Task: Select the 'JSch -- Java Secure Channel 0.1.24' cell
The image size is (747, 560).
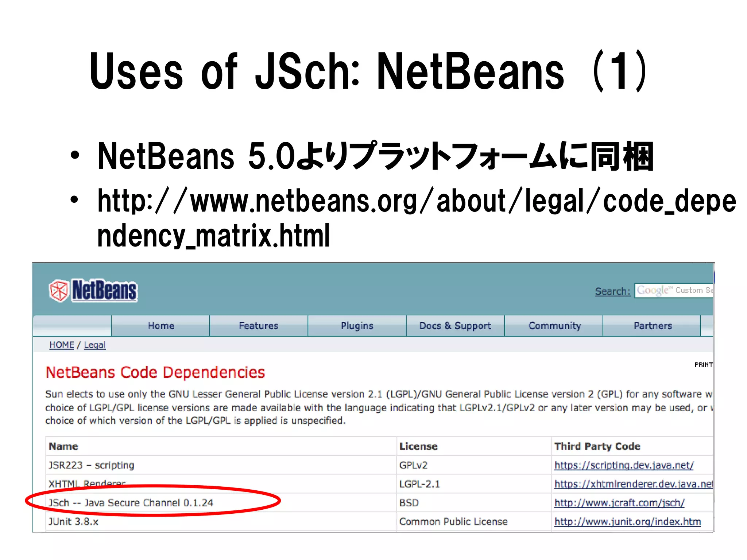Action: 221,503
